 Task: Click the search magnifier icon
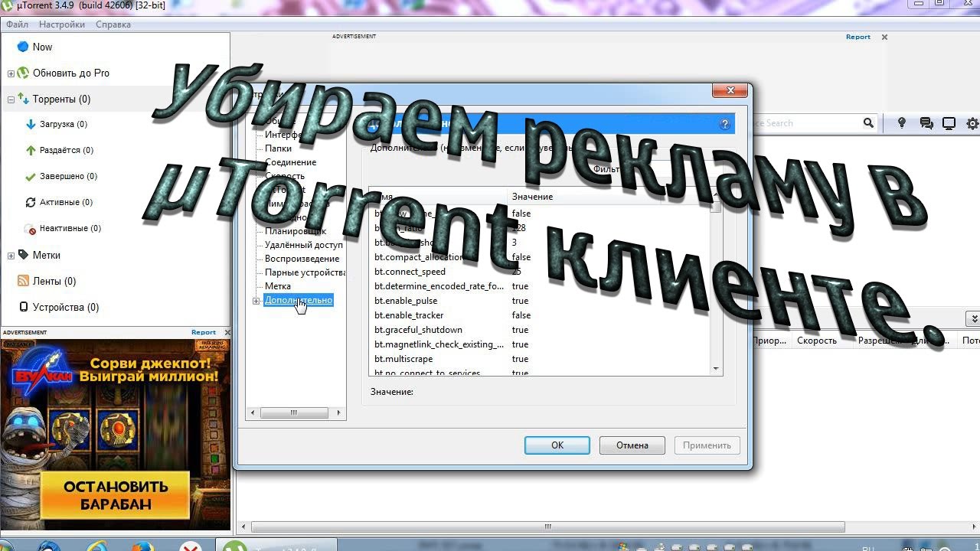[x=868, y=122]
